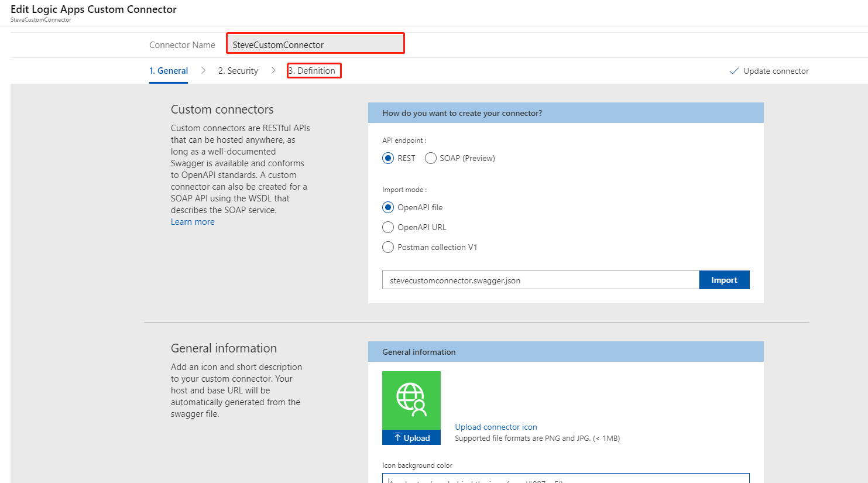
Task: Switch to the 3. Definition step
Action: click(312, 71)
